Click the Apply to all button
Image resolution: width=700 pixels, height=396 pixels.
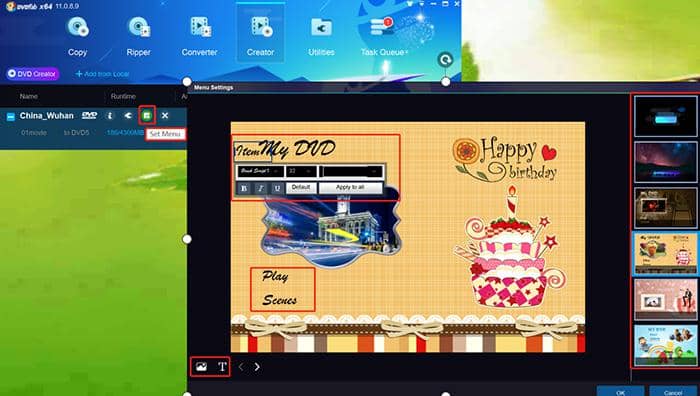pyautogui.click(x=350, y=188)
